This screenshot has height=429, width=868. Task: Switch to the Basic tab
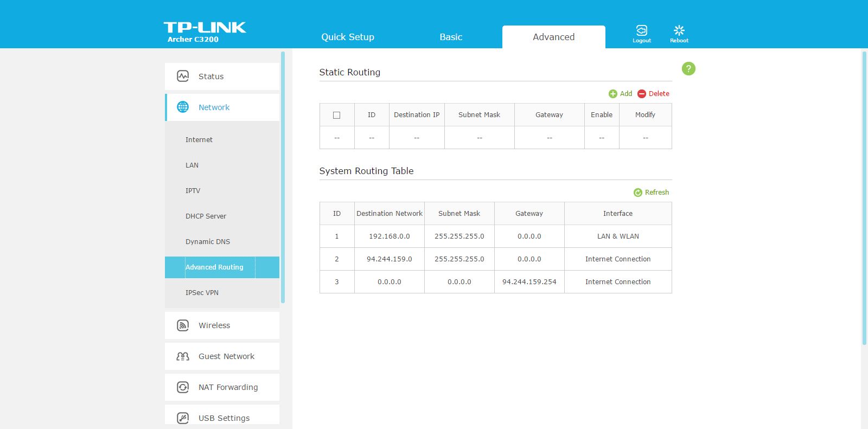tap(451, 37)
